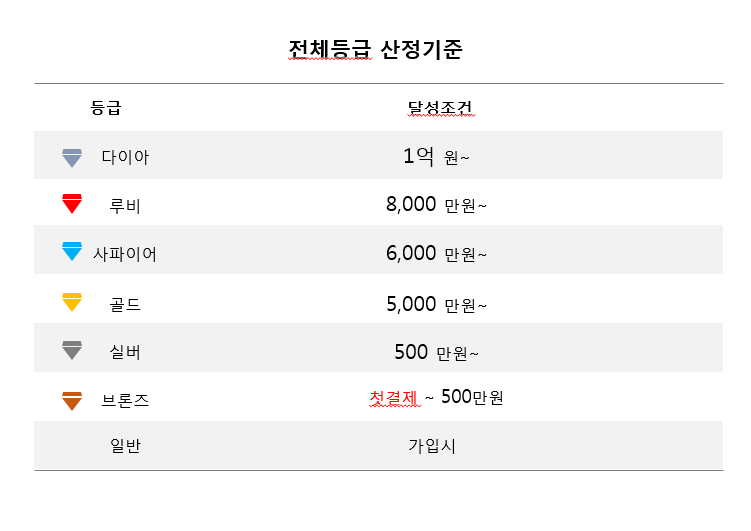Click the 가입시 condition text
Viewport: 751px width, 531px height.
[x=432, y=446]
